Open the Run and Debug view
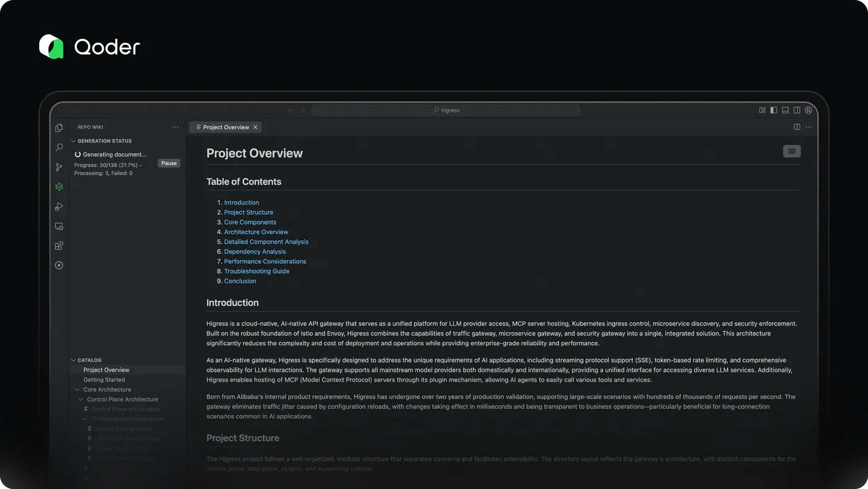This screenshot has width=868, height=489. 59,207
